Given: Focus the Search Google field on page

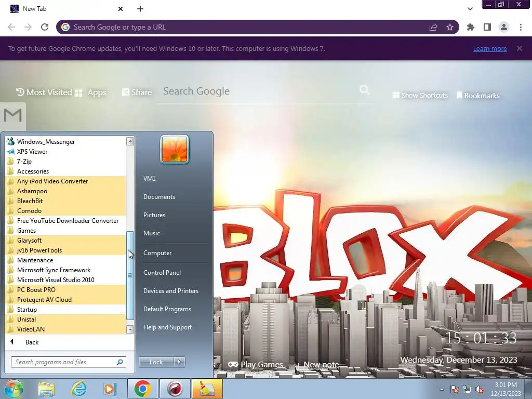Looking at the screenshot, I should 258,91.
